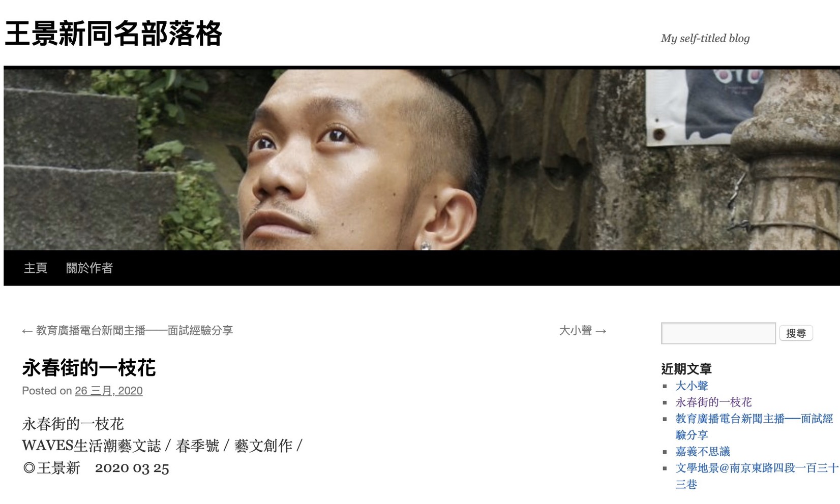Open recent post 嘉義不思議

tap(703, 451)
